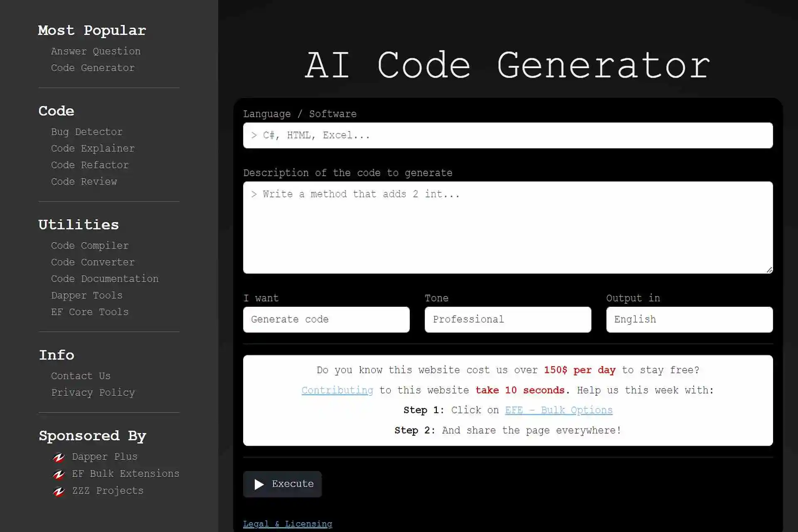The width and height of the screenshot is (798, 532).
Task: Click the EF Bulk Extensions logo icon
Action: click(59, 474)
